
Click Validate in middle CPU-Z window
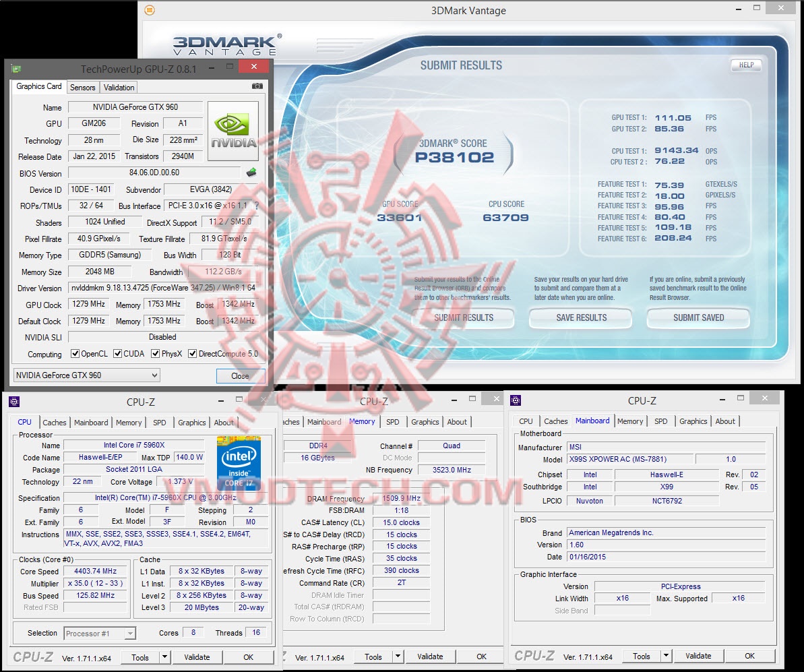430,656
